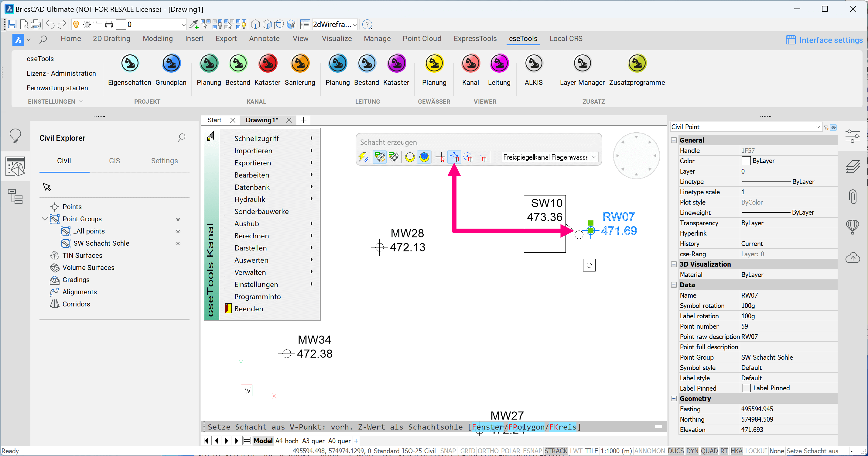Open the Freispiegelkanal Regenwasser dropdown

pos(593,157)
